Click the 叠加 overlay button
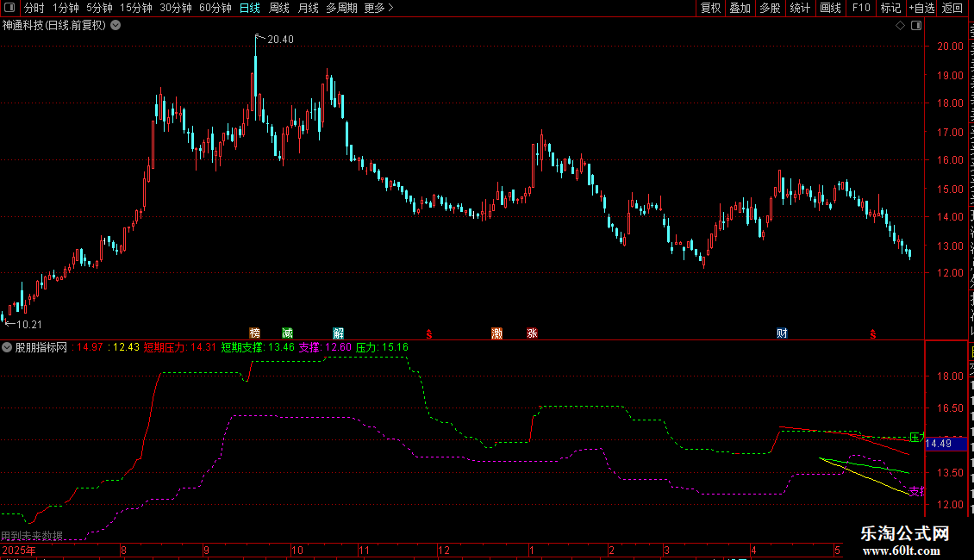This screenshot has width=974, height=560. click(740, 8)
